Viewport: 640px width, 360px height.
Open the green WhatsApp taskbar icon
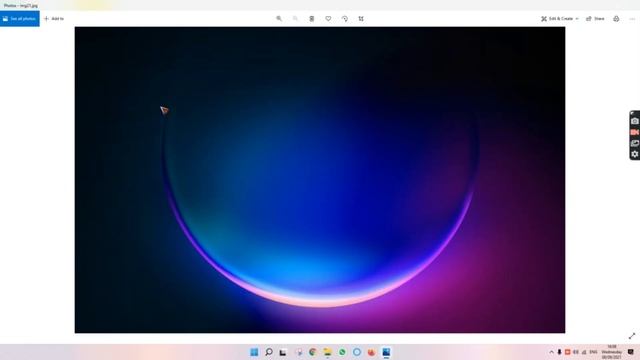(x=342, y=352)
